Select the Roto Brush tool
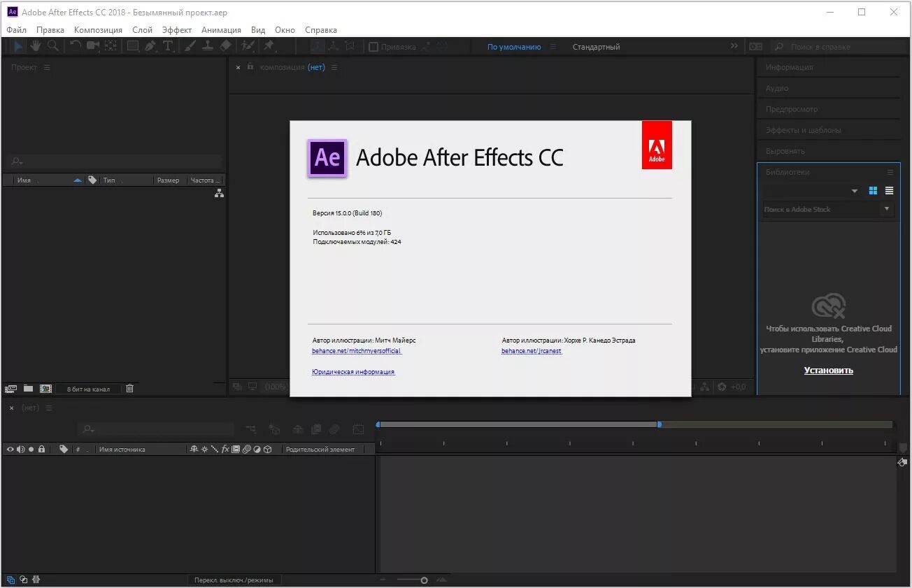Screen dimensions: 912x588 (248, 46)
